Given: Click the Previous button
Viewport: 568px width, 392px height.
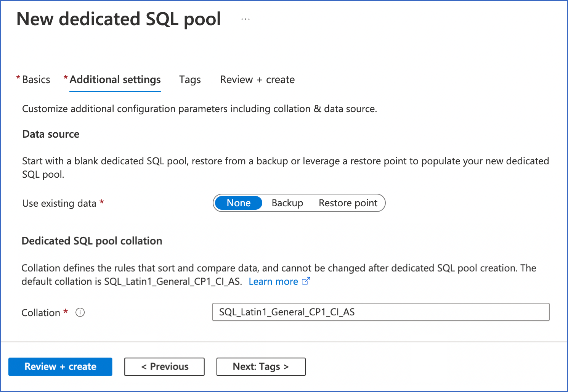Looking at the screenshot, I should pyautogui.click(x=164, y=367).
